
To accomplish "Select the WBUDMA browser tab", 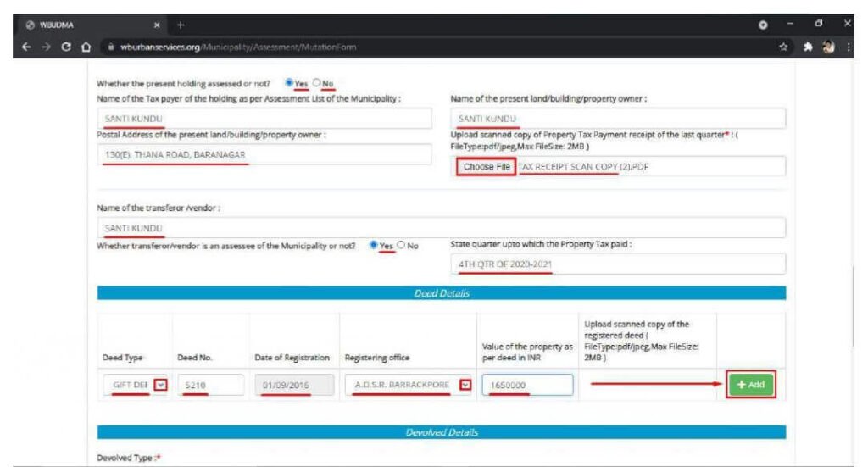I will click(x=92, y=25).
